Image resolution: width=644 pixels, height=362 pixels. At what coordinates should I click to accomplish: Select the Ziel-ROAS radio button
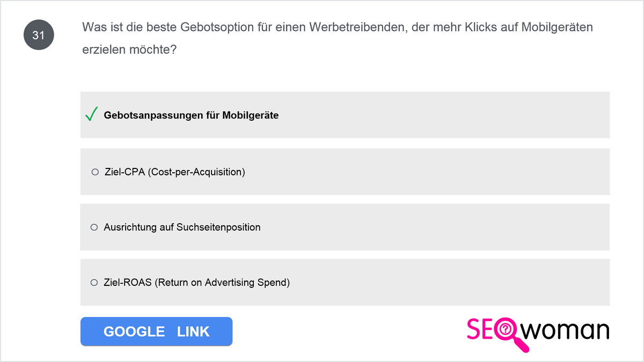(94, 283)
